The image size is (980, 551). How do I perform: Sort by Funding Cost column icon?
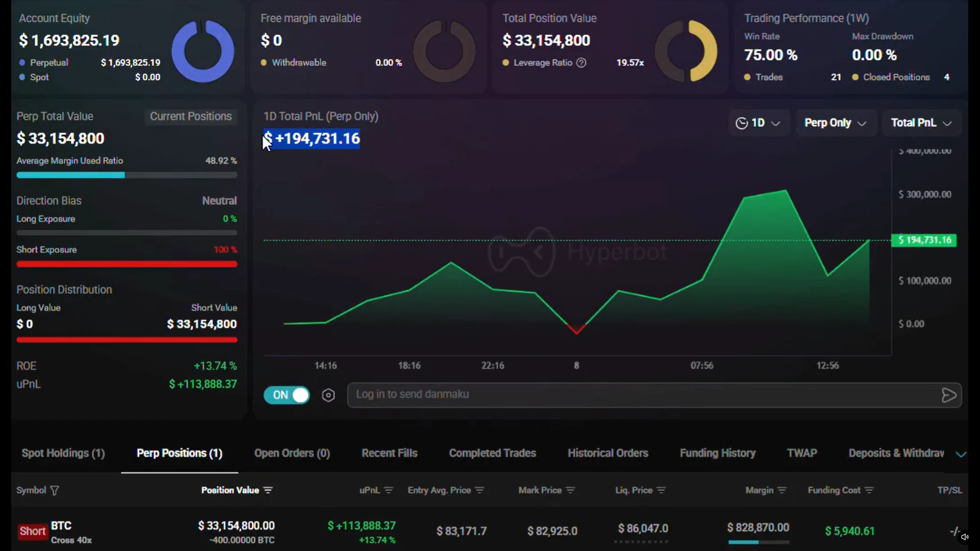869,490
